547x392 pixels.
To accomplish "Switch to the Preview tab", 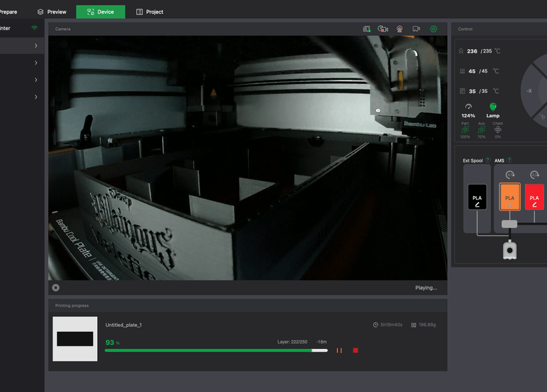I will [52, 12].
